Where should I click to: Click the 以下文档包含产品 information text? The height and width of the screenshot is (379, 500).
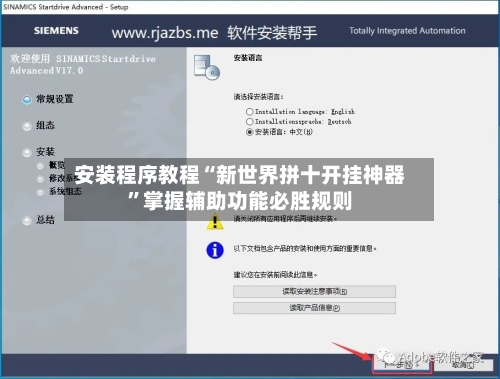(305, 248)
